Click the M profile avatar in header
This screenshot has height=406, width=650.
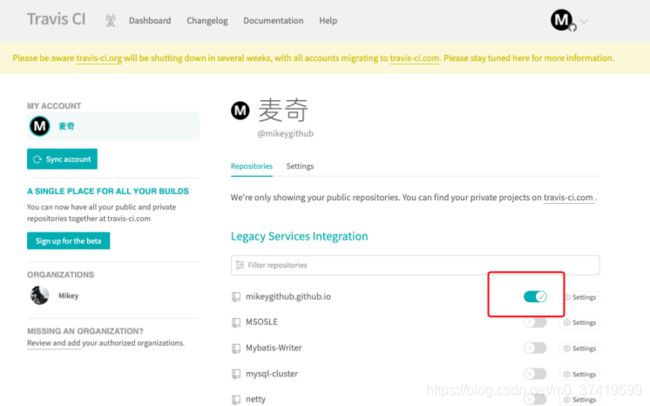(x=562, y=20)
